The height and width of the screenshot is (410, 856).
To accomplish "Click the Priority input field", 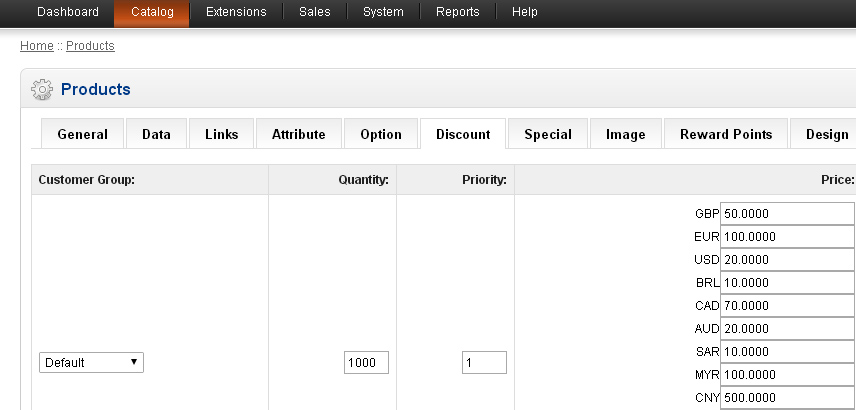I will click(484, 363).
